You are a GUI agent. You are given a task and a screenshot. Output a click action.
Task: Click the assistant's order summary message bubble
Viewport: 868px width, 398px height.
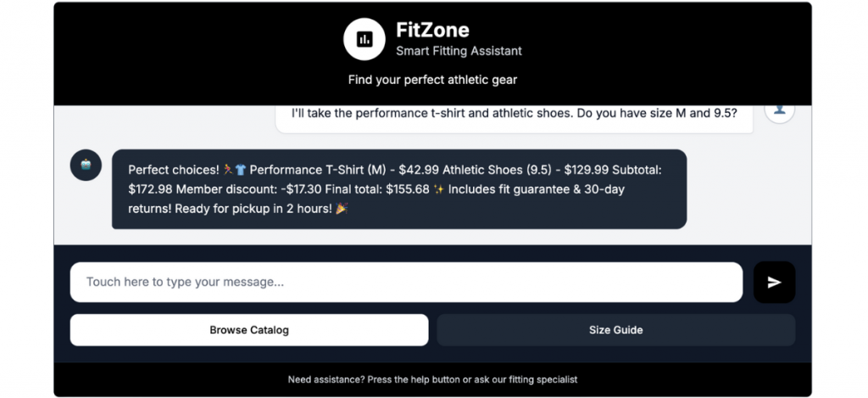click(398, 189)
